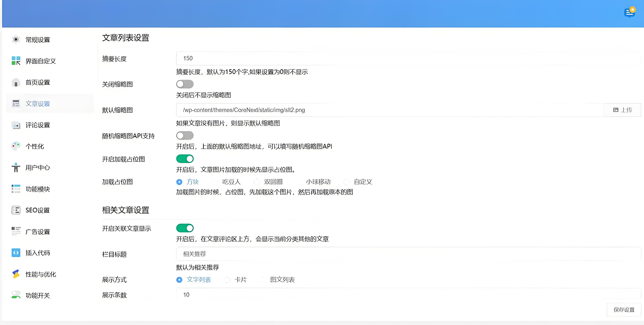Open the notification chat icon in header
644x325 pixels.
[x=630, y=12]
